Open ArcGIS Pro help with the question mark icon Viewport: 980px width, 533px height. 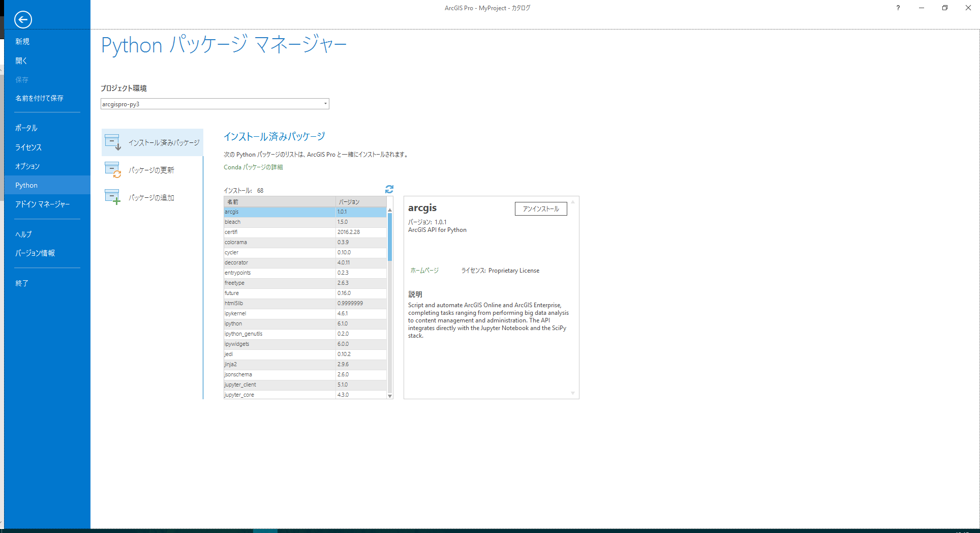click(898, 8)
